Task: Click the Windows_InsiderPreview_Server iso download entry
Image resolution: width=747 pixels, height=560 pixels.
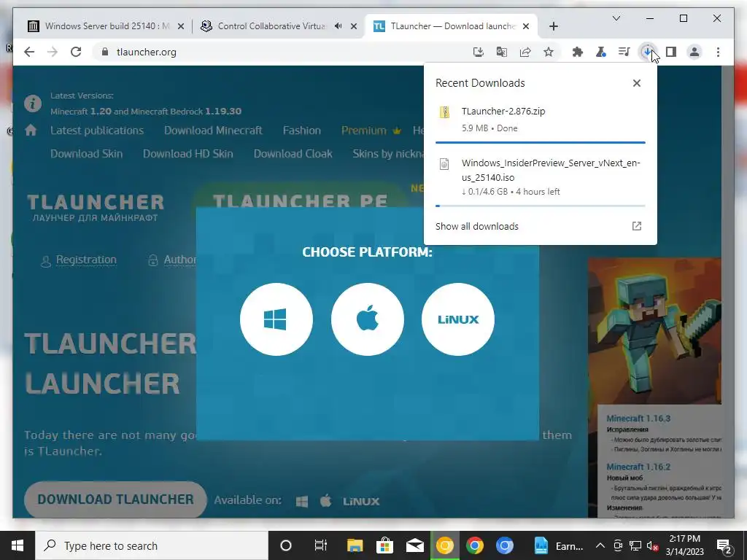Action: [x=541, y=176]
